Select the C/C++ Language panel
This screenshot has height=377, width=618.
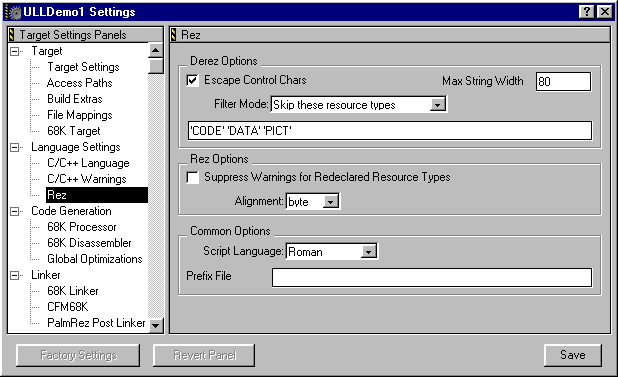click(88, 163)
